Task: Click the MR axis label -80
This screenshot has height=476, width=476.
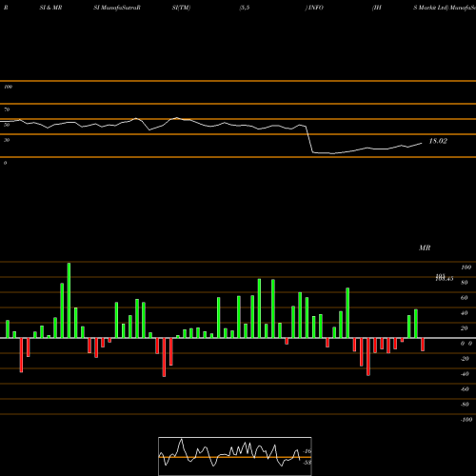Action: pyautogui.click(x=465, y=405)
